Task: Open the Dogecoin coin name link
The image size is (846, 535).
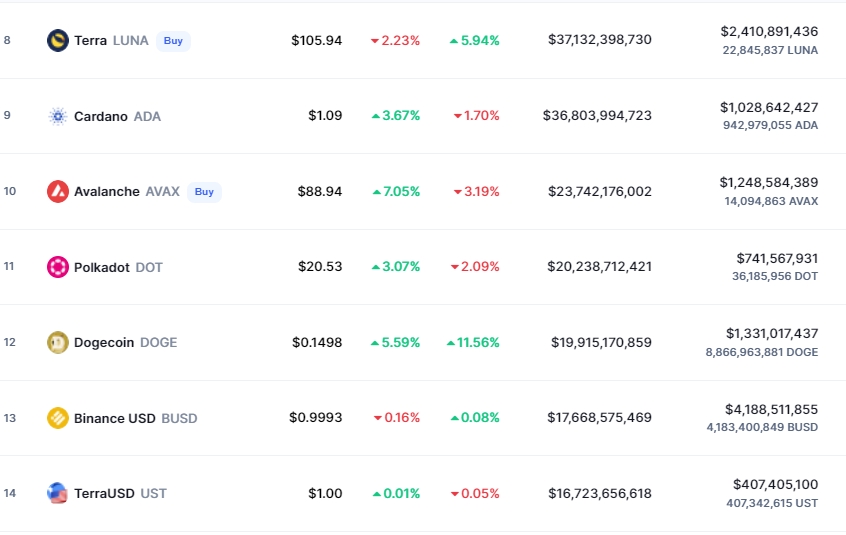Action: click(105, 342)
